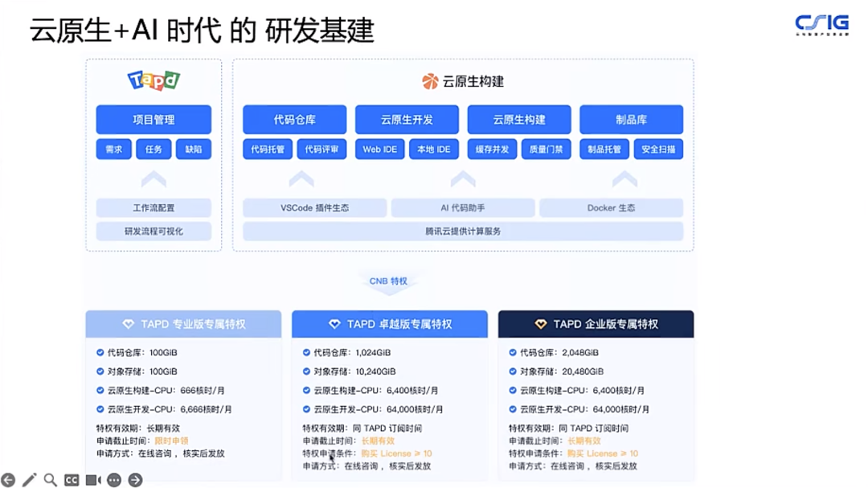Click 购买 License ≥ 10 in 卓越版 card
This screenshot has height=488, width=868.
pos(397,453)
